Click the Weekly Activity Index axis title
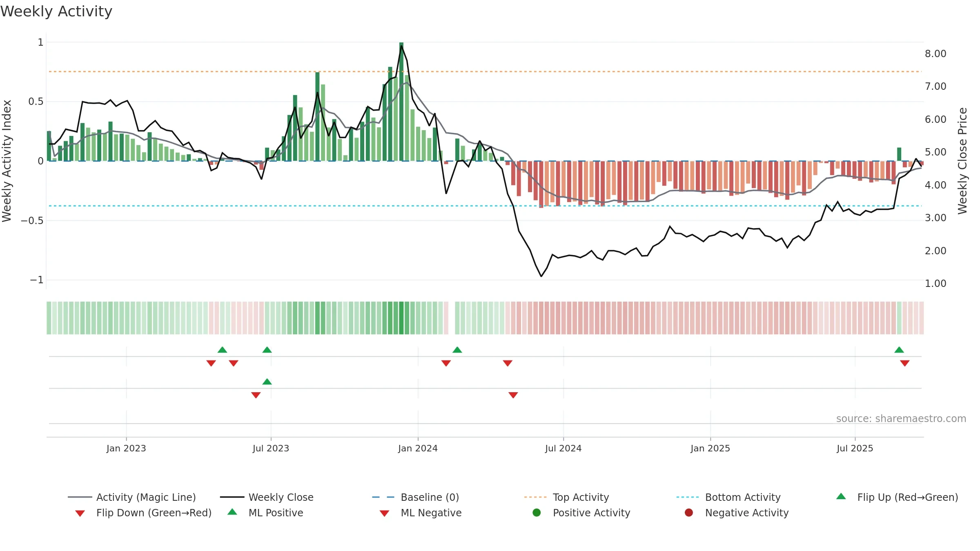 [x=7, y=161]
